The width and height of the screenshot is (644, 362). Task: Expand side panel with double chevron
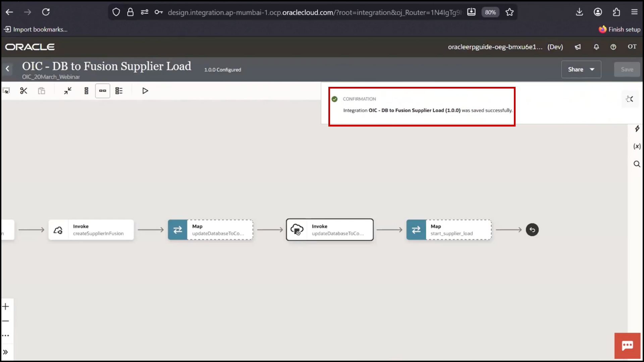pyautogui.click(x=6, y=352)
